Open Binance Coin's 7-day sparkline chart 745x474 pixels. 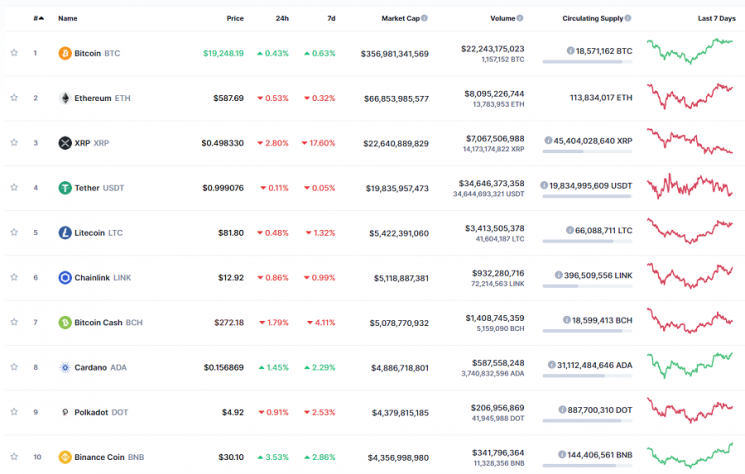pos(689,455)
